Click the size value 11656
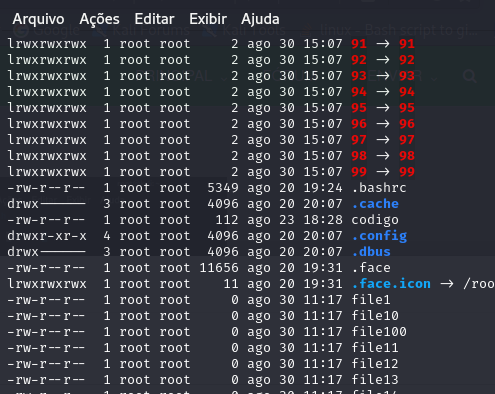Viewport: 495px width, 394px height. click(219, 268)
